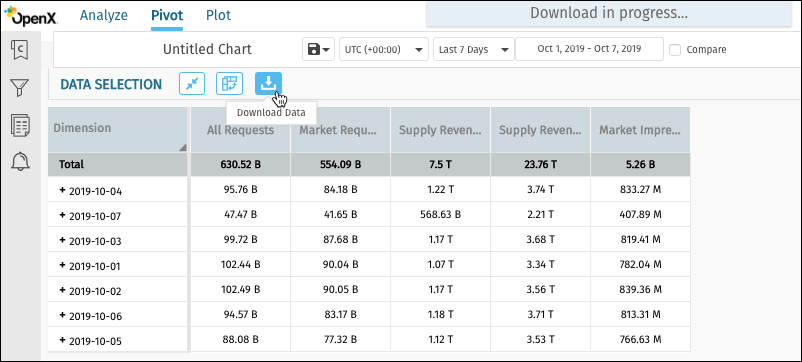Enable the Compare checkbox
The width and height of the screenshot is (802, 362).
tap(675, 50)
